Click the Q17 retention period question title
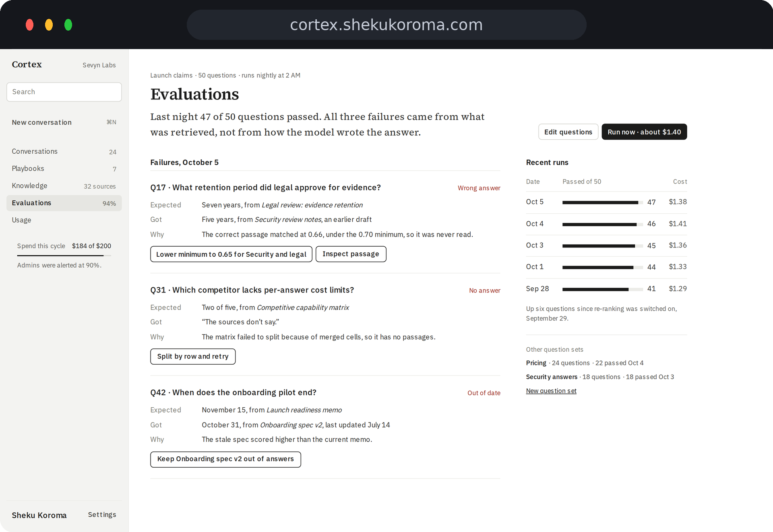The image size is (773, 532). [x=265, y=188]
